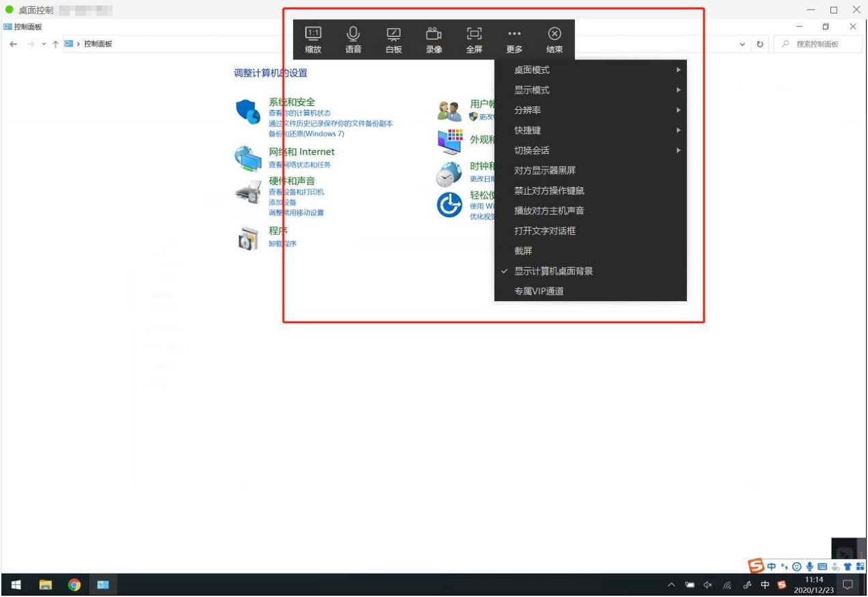Click the user accounts people icon

point(449,111)
